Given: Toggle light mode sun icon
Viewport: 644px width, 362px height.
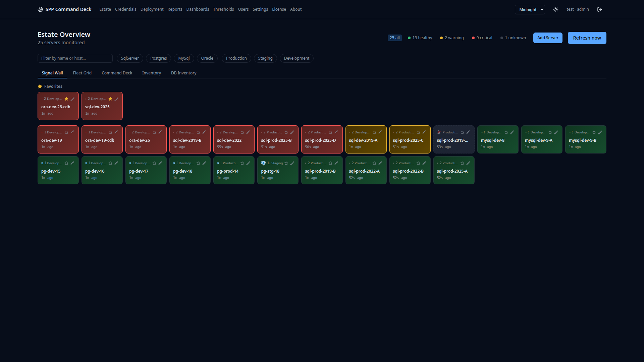Looking at the screenshot, I should (x=556, y=9).
